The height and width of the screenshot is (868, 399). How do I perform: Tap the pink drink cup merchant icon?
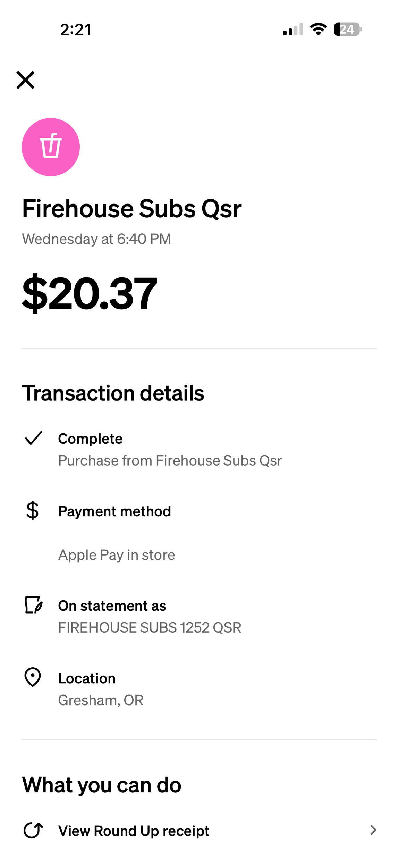coord(51,147)
